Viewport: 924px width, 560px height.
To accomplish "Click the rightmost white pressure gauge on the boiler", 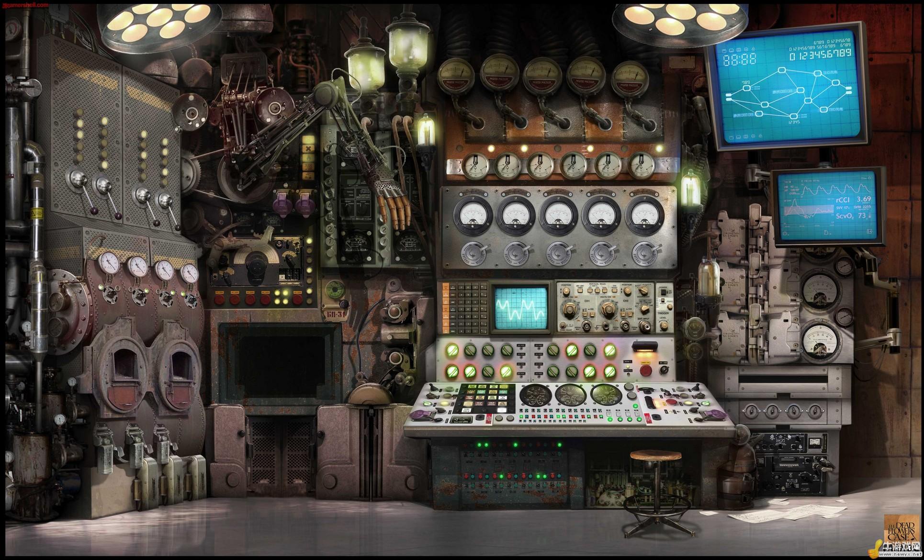I will (190, 272).
